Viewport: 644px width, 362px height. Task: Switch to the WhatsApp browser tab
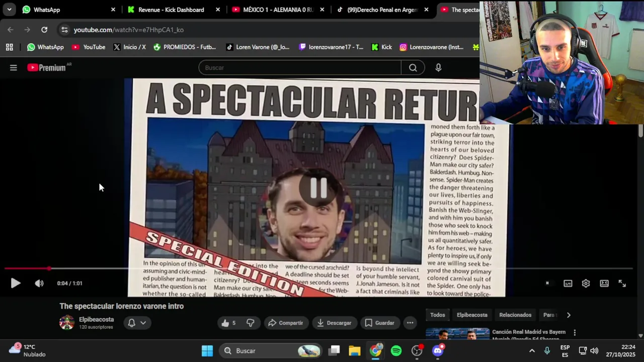click(69, 10)
